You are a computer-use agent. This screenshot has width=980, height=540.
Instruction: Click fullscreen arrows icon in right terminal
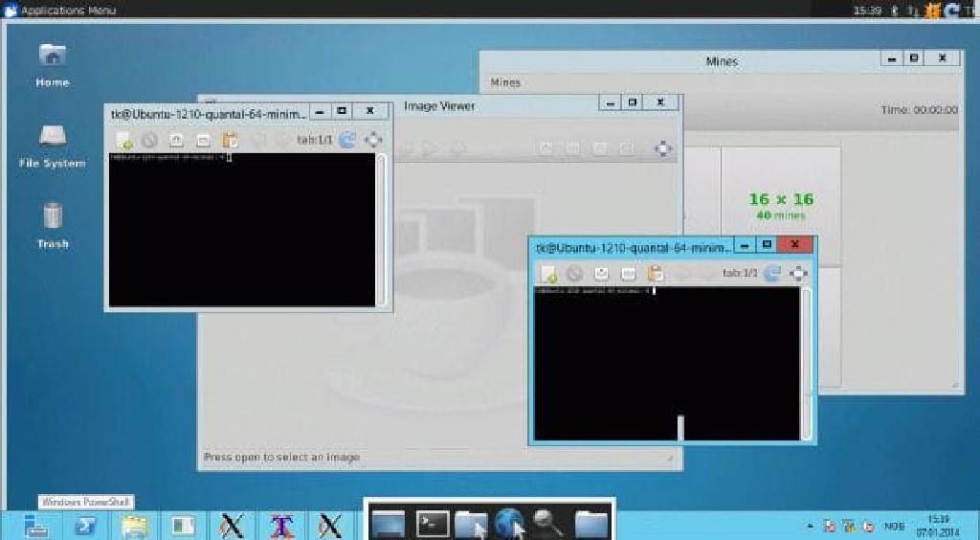tap(799, 273)
